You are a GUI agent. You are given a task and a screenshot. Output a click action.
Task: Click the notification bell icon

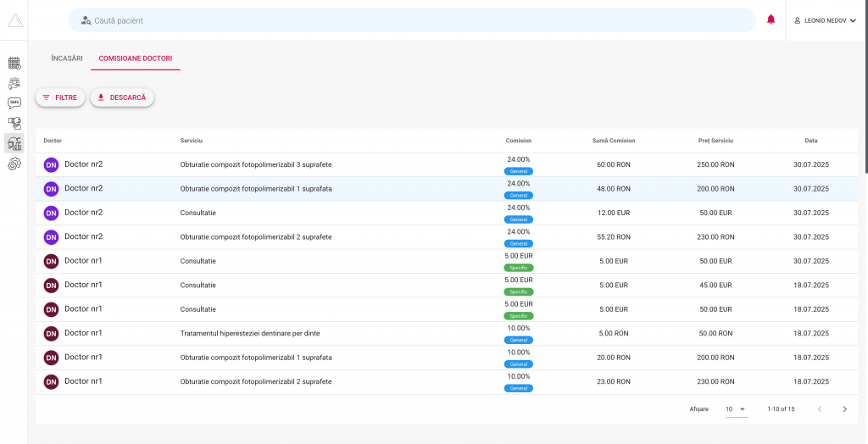pyautogui.click(x=771, y=19)
